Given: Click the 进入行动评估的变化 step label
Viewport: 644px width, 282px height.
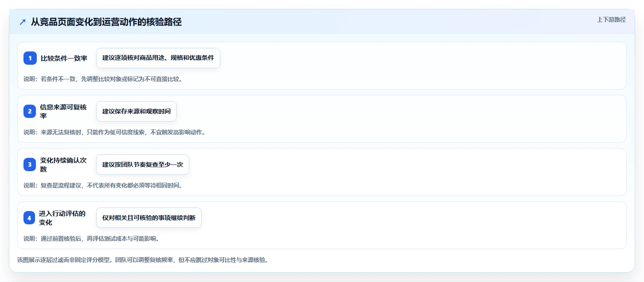Looking at the screenshot, I should pyautogui.click(x=62, y=218).
